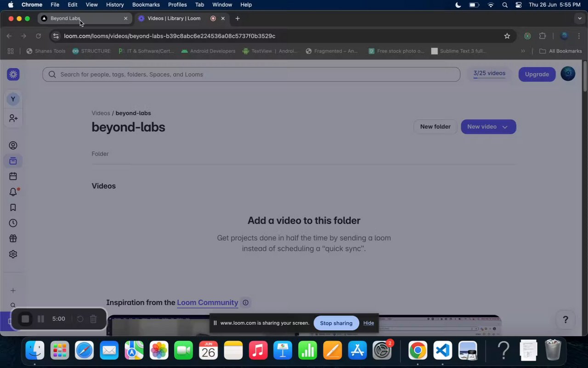The height and width of the screenshot is (368, 588).
Task: Open the calendar meetings icon
Action: coord(13,176)
